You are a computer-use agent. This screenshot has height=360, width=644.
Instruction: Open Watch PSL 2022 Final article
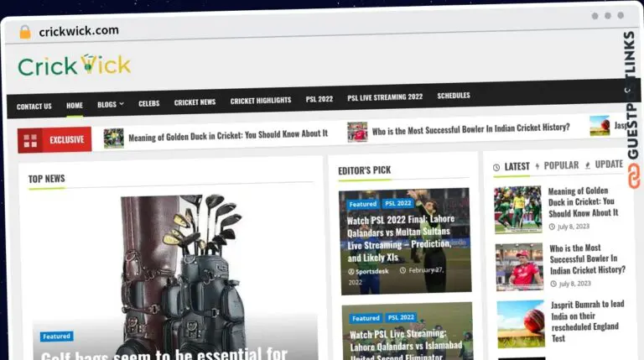[400, 238]
